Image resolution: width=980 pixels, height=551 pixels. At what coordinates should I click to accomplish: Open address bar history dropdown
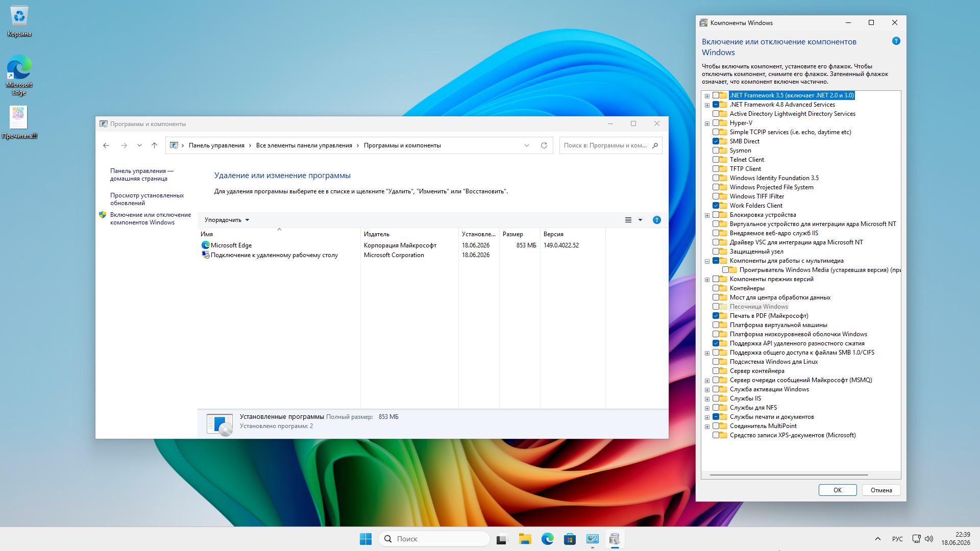[x=527, y=145]
